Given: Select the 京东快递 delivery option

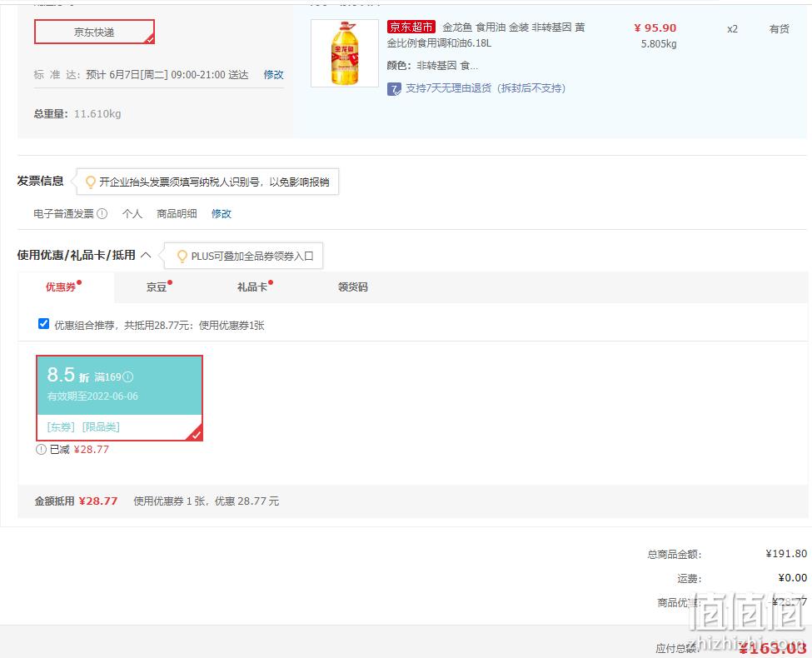Looking at the screenshot, I should (94, 32).
